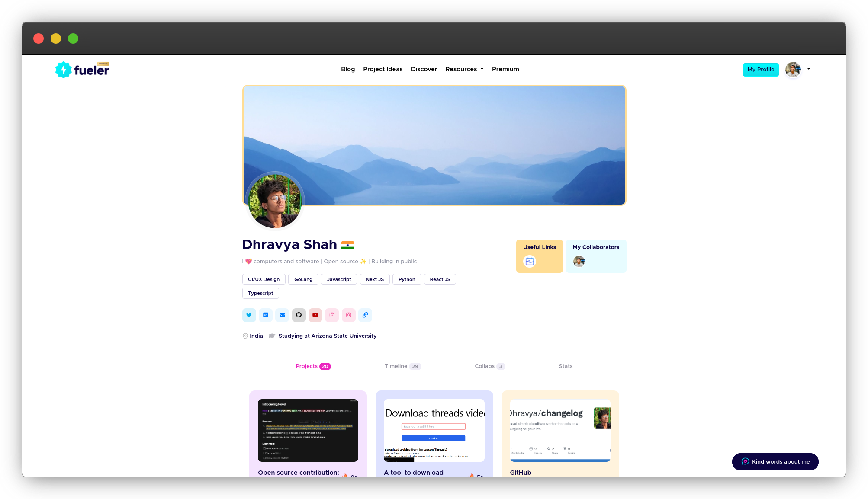Expand the Resources dropdown menu

tap(464, 69)
